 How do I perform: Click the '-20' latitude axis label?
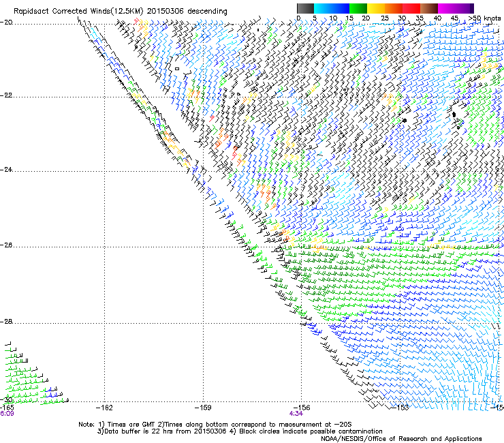[x=6, y=22]
